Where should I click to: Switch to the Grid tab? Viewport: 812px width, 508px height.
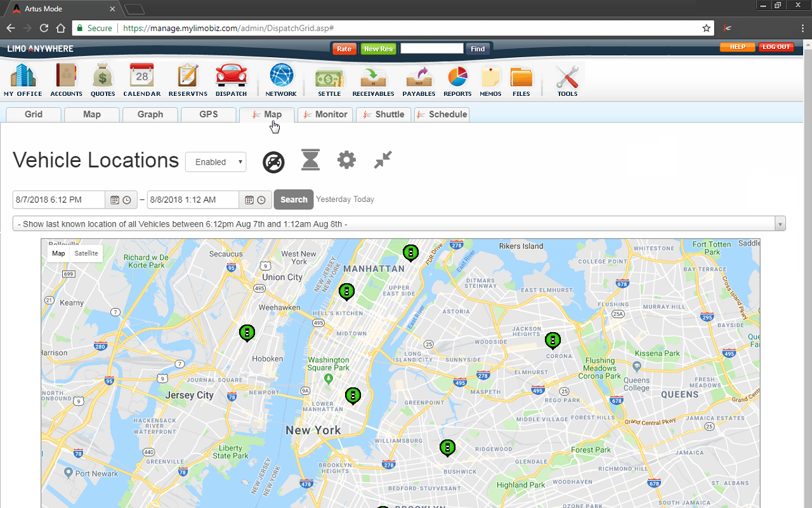(34, 114)
